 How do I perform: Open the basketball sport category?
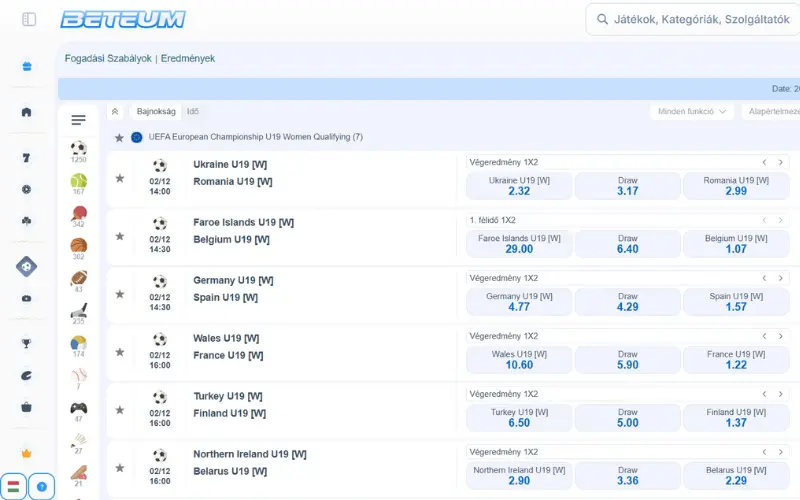click(78, 246)
